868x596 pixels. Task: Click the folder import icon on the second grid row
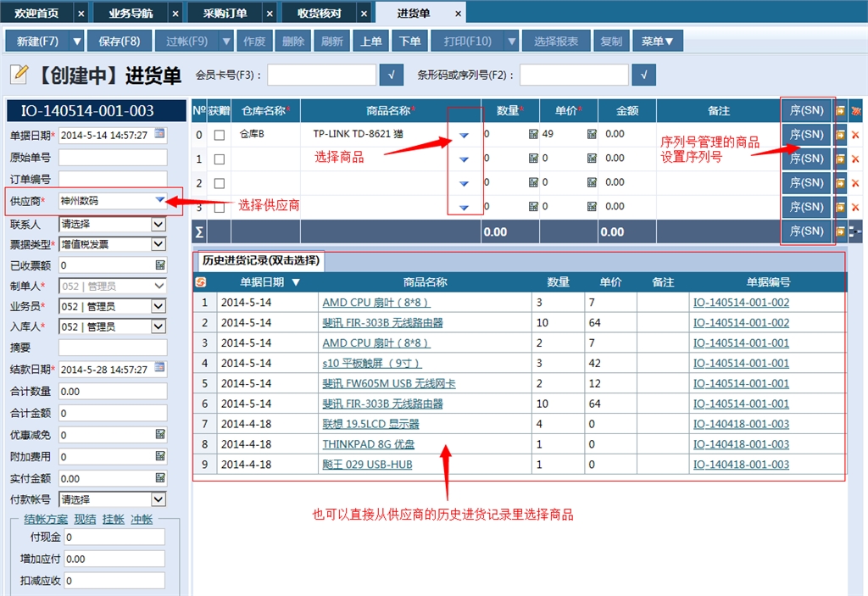pos(840,158)
